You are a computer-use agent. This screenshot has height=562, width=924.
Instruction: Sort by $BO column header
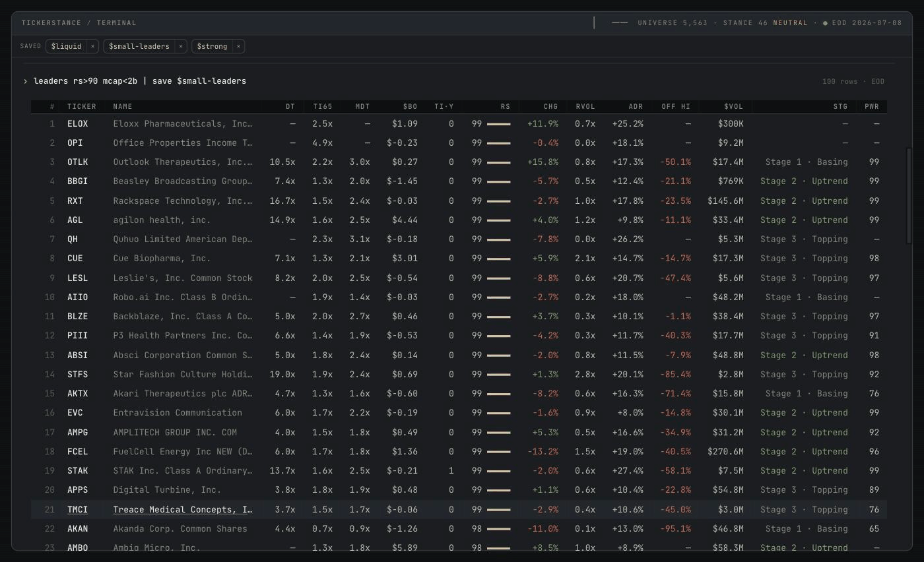(x=410, y=106)
